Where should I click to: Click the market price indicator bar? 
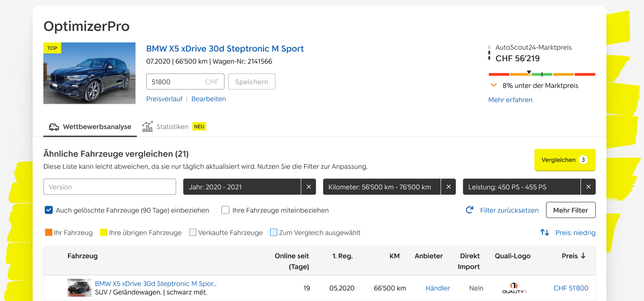click(x=542, y=74)
